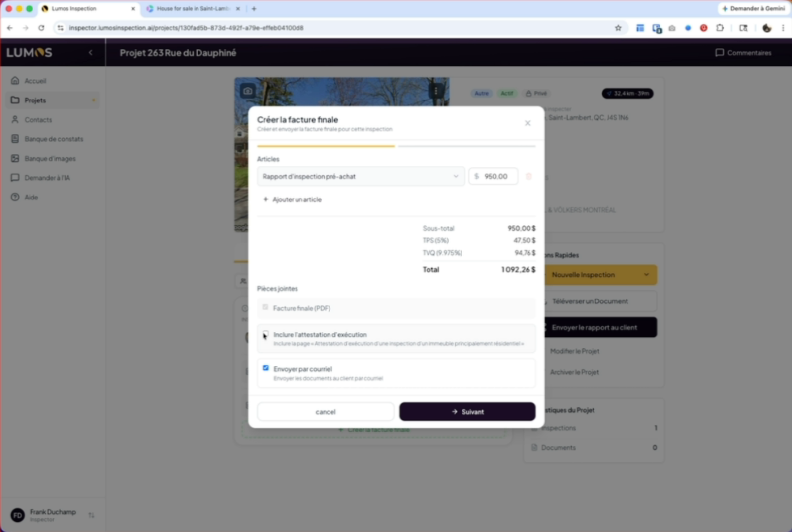Open Banque d'images in sidebar
The width and height of the screenshot is (792, 532).
50,158
